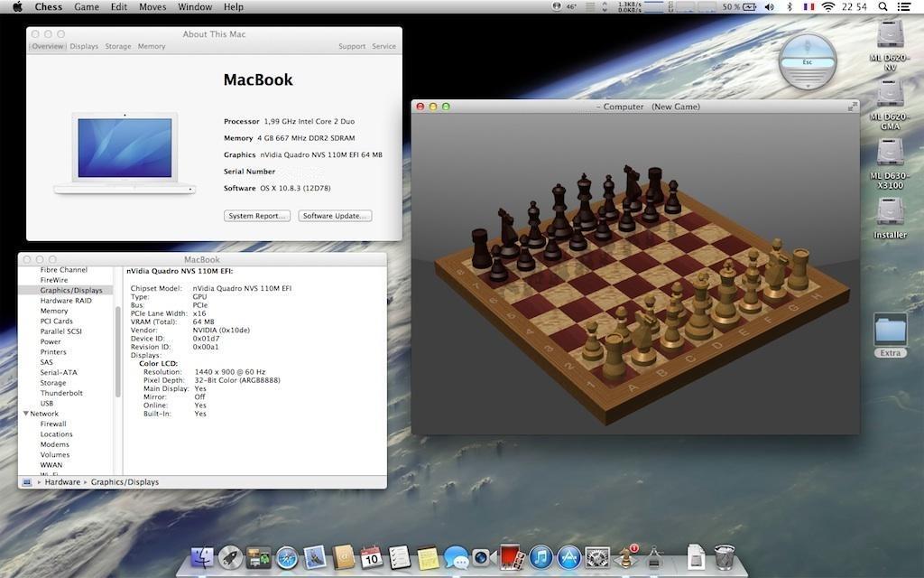Select Serial-ATA in the hardware list
Viewport: 924px width, 578px height.
(x=59, y=372)
